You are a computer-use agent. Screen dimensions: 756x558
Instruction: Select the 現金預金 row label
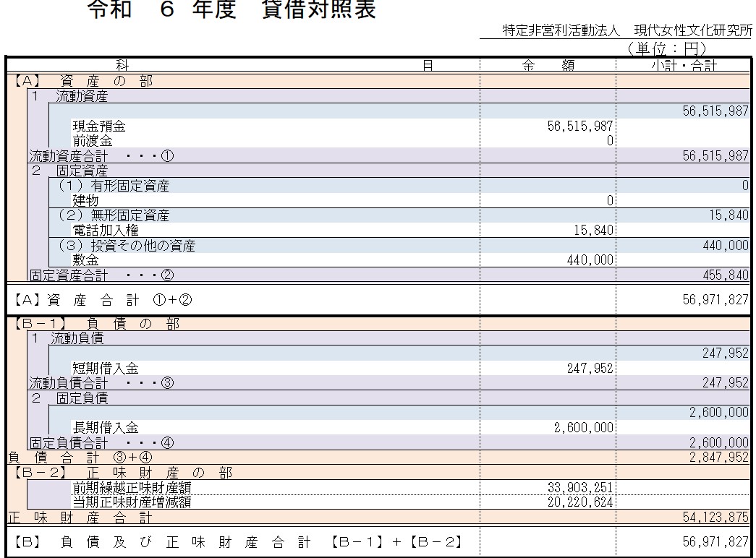[x=98, y=126]
